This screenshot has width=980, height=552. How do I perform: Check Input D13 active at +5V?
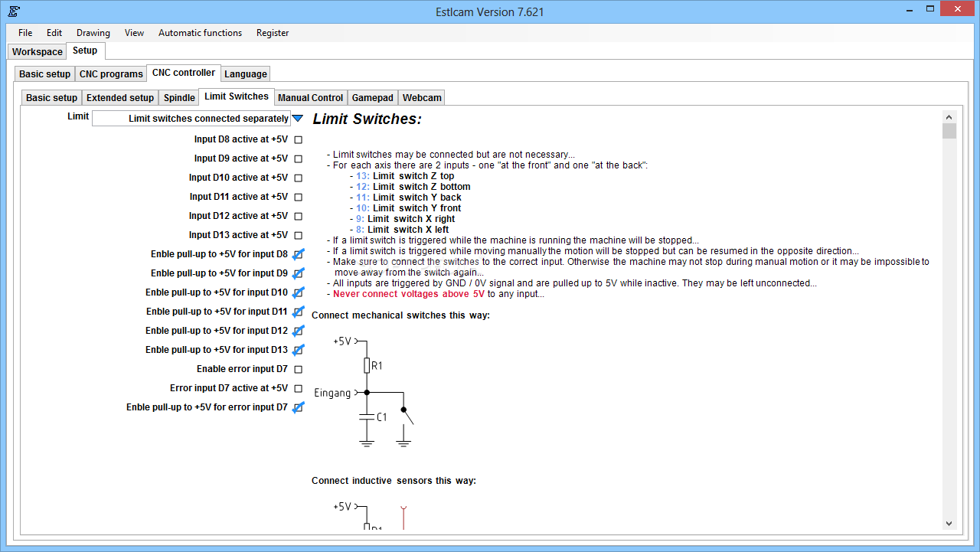point(299,236)
